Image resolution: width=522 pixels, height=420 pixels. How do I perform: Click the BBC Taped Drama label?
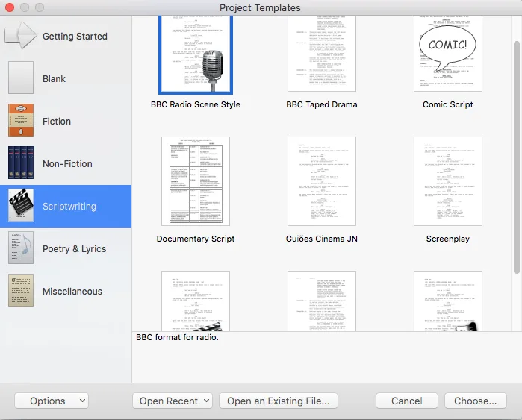click(322, 104)
